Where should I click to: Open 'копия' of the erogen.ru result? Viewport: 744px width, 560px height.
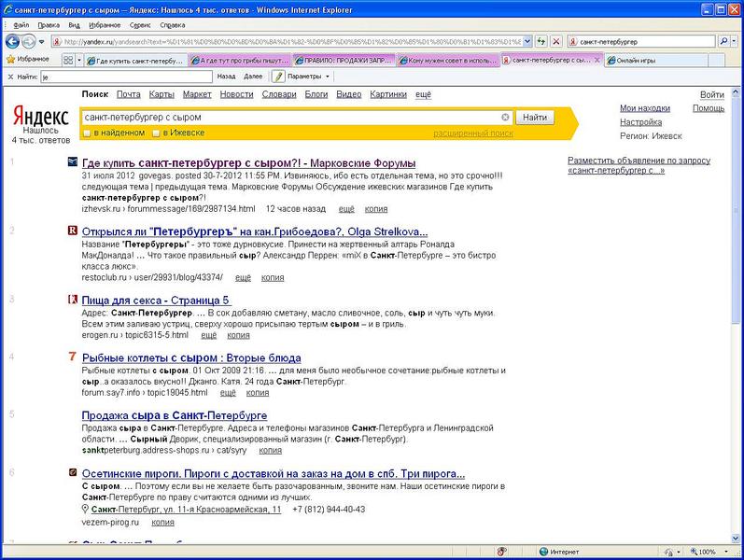(x=238, y=335)
